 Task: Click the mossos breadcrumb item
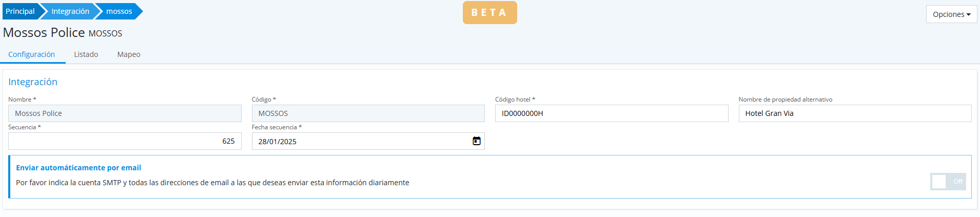[x=119, y=11]
